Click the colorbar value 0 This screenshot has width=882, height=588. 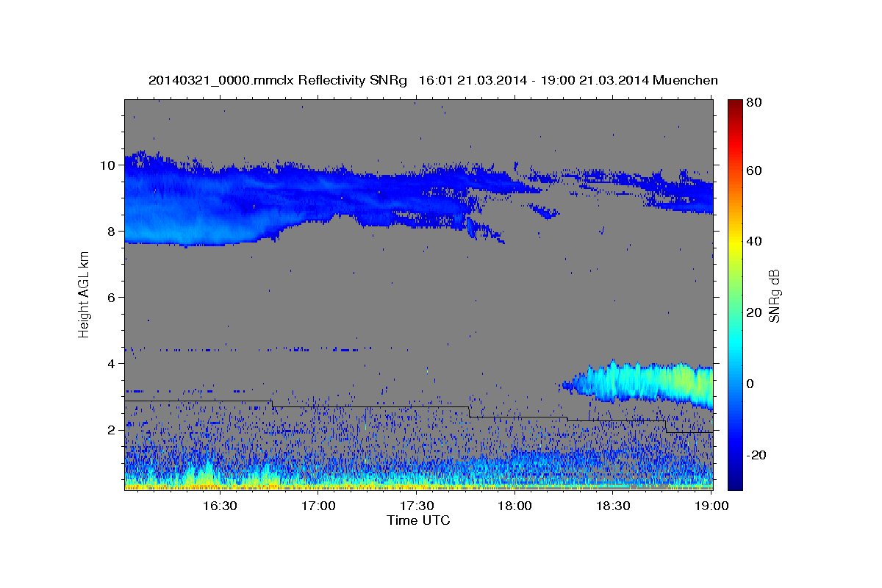tap(750, 384)
